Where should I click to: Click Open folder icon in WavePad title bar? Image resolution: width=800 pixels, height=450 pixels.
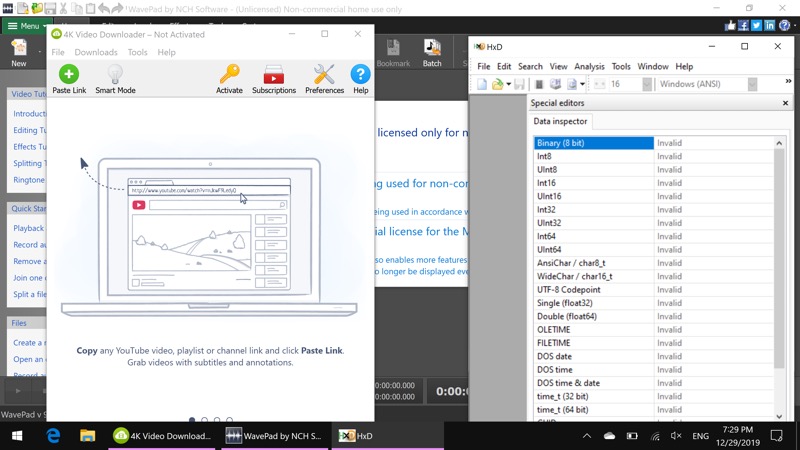[36, 8]
